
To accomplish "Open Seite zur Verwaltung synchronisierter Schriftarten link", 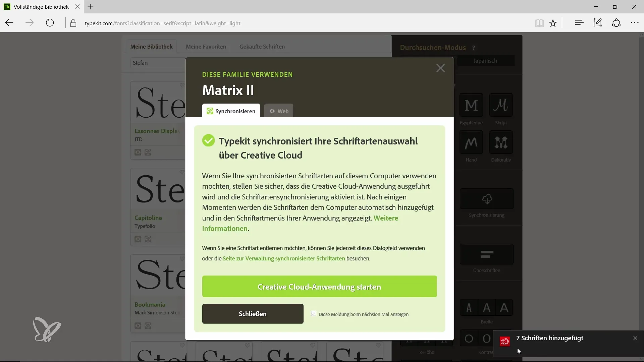I will point(284,258).
